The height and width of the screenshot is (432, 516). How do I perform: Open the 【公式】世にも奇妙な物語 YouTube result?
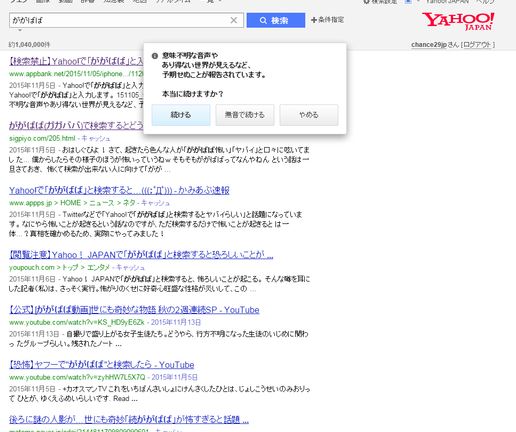(134, 310)
